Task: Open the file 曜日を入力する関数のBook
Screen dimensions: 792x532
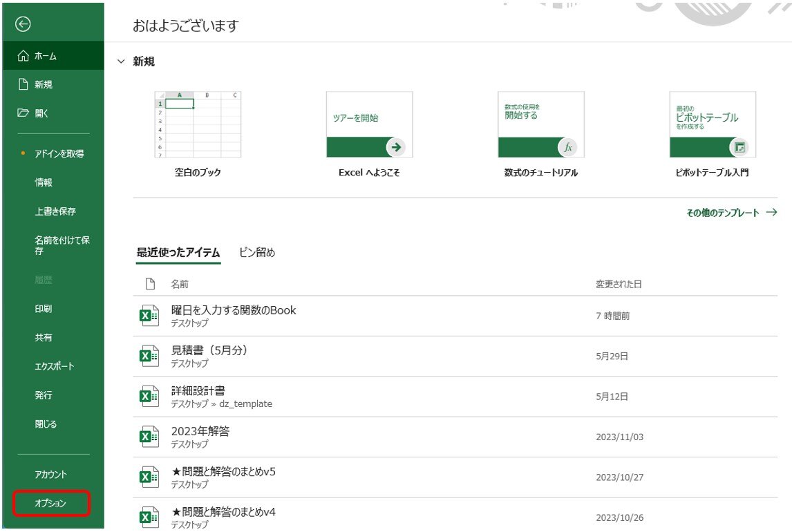Action: coord(455,316)
